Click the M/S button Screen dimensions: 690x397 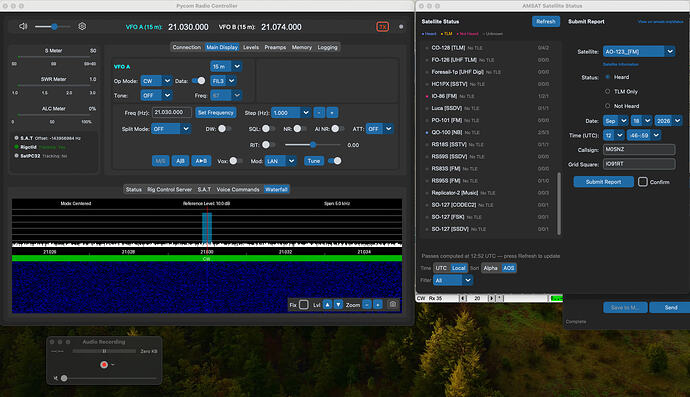point(160,161)
